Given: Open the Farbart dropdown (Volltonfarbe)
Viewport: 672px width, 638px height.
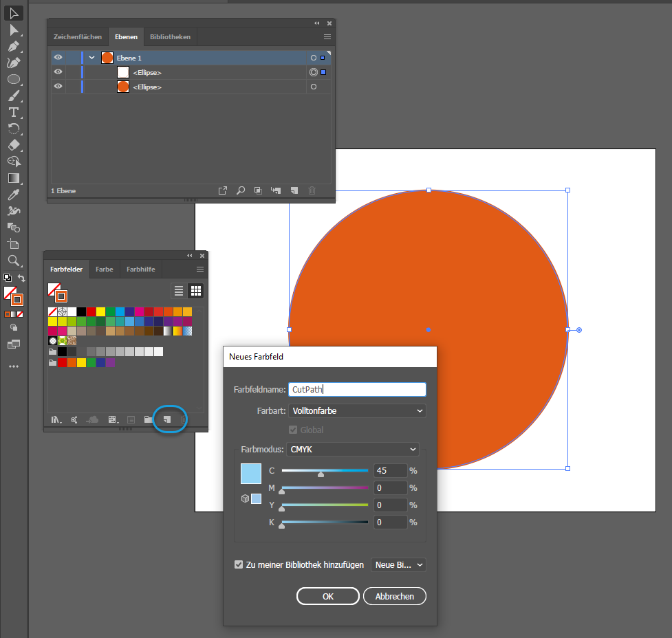Looking at the screenshot, I should pos(357,410).
